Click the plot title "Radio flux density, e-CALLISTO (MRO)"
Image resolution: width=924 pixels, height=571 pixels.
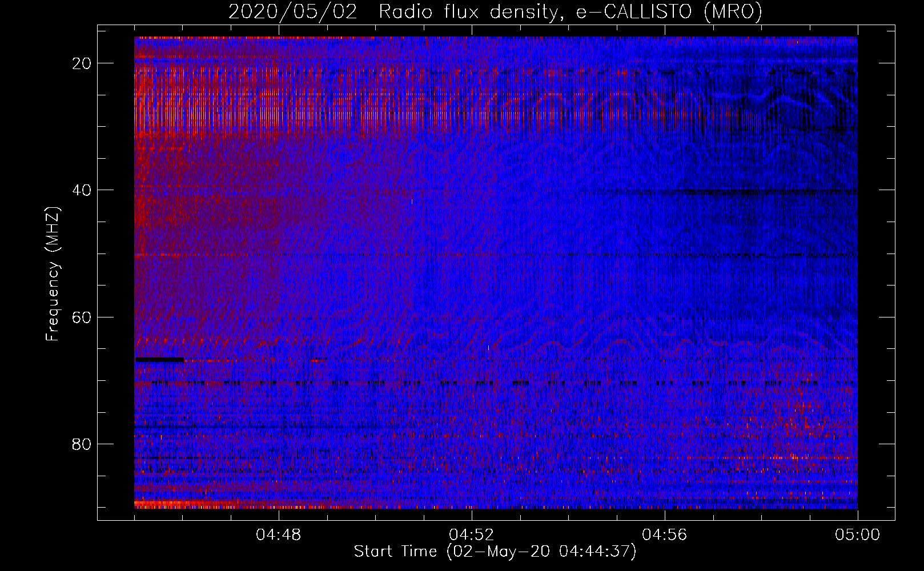click(571, 11)
